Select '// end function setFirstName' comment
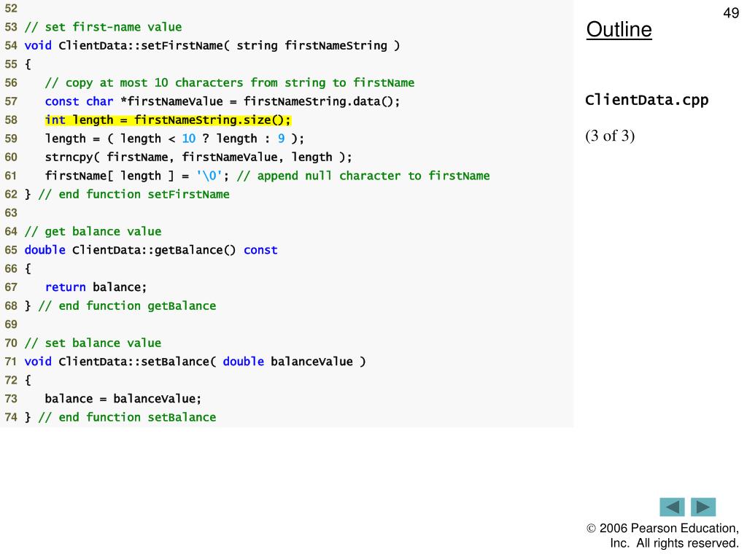Screen dimensions: 747x560 134,194
